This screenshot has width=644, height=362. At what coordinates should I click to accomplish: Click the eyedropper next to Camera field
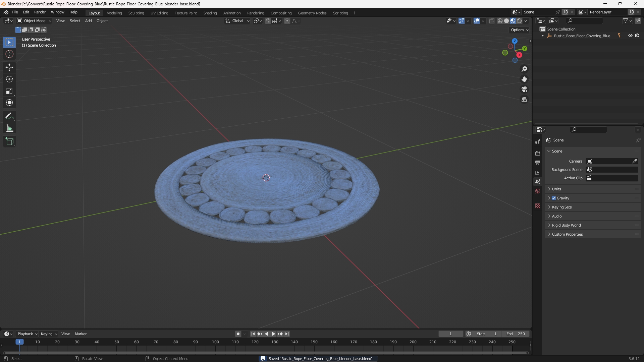[x=635, y=161]
